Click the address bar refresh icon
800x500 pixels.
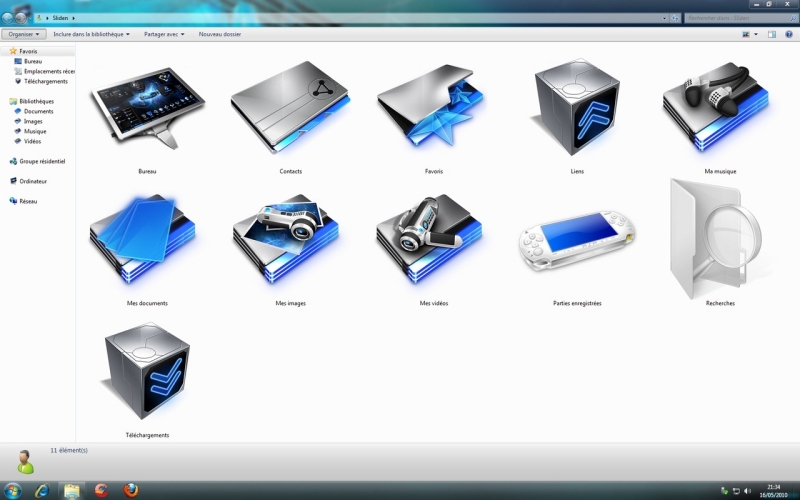676,18
